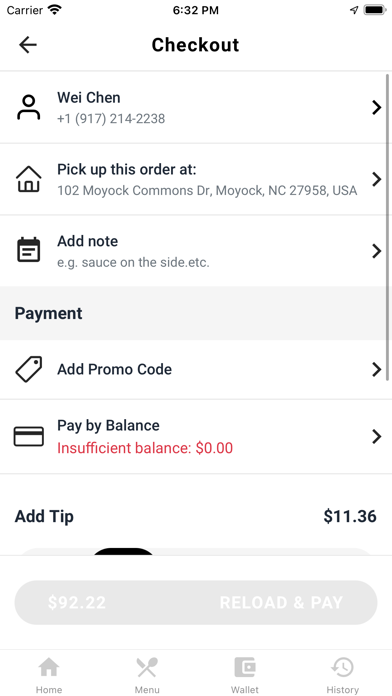Expand Pay by Balance options chevron
392x696 pixels.
[x=376, y=437]
